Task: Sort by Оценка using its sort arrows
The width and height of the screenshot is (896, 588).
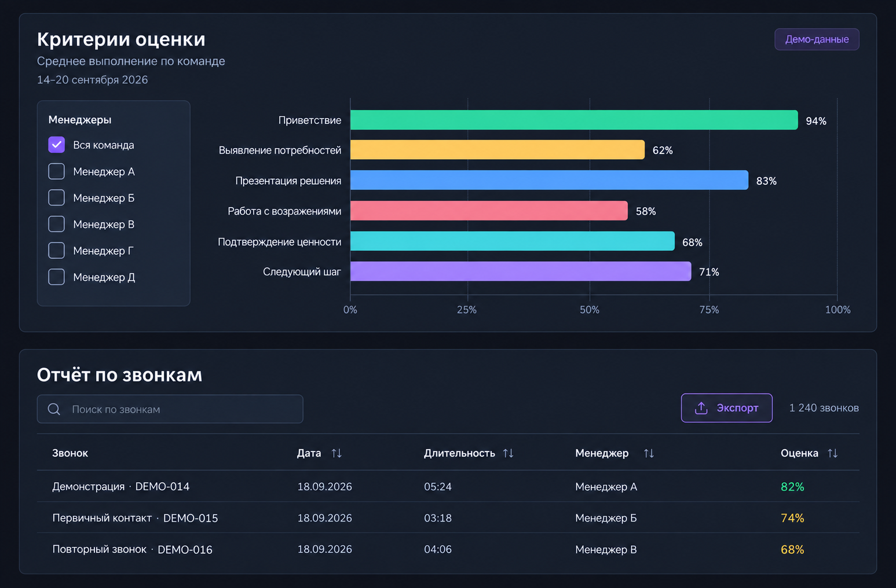Action: (832, 453)
